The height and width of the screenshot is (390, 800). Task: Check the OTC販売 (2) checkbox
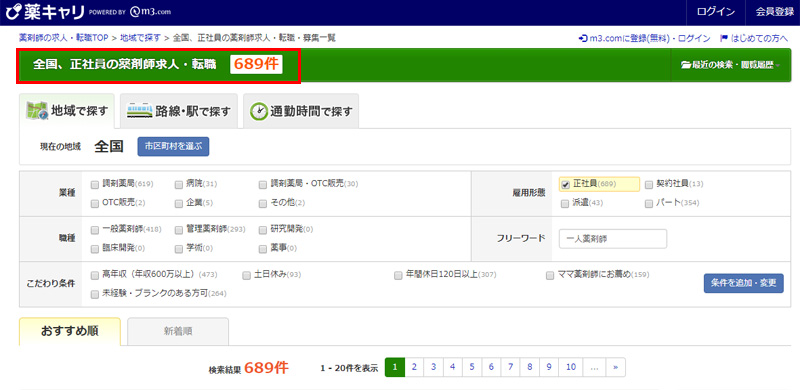pos(94,203)
